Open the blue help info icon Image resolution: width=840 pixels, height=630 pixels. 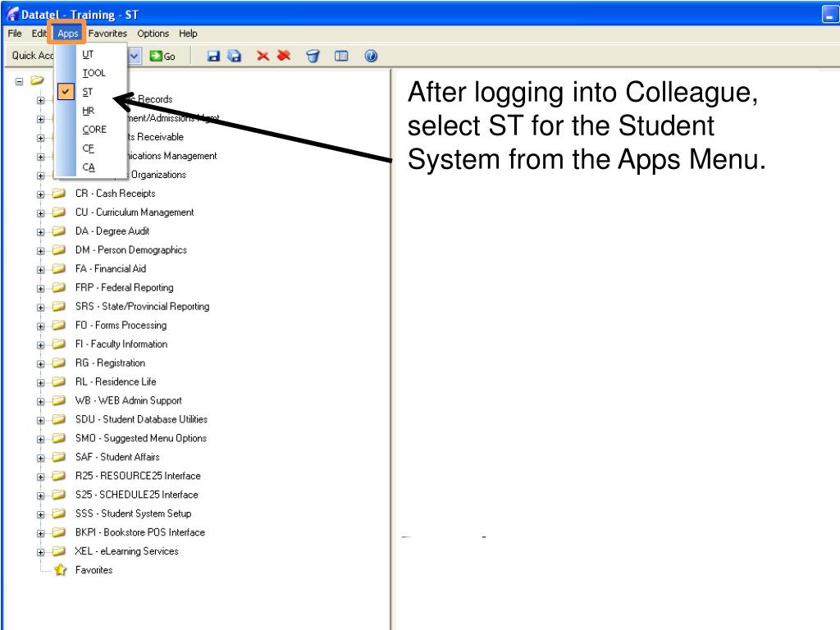(371, 56)
